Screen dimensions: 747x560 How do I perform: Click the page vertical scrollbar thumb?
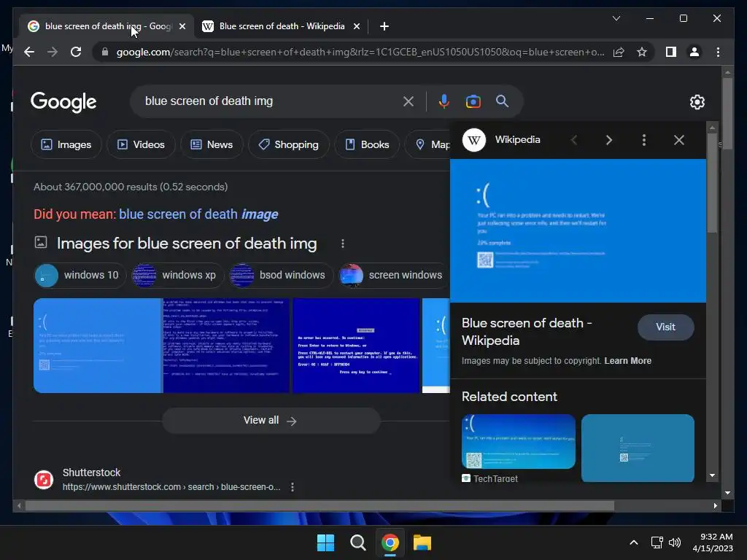727,114
